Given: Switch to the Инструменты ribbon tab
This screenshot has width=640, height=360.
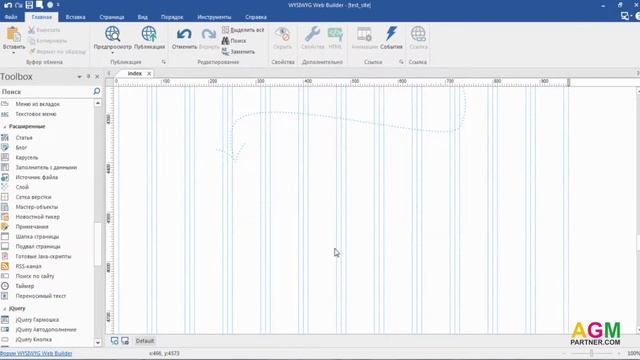Looking at the screenshot, I should coord(214,17).
